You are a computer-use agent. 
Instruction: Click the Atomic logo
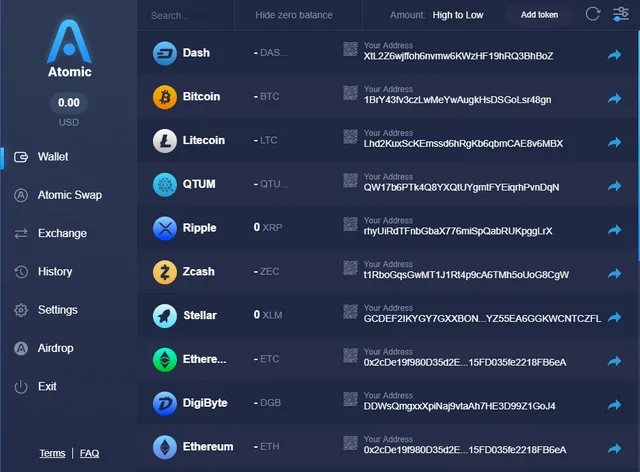pyautogui.click(x=69, y=48)
